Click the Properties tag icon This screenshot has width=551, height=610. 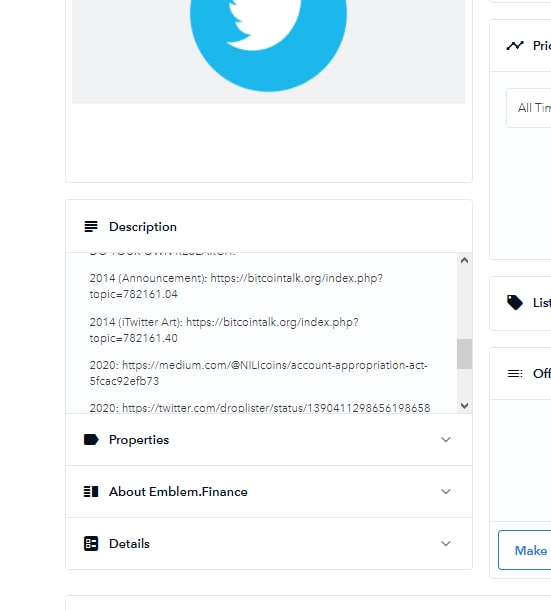tap(91, 440)
